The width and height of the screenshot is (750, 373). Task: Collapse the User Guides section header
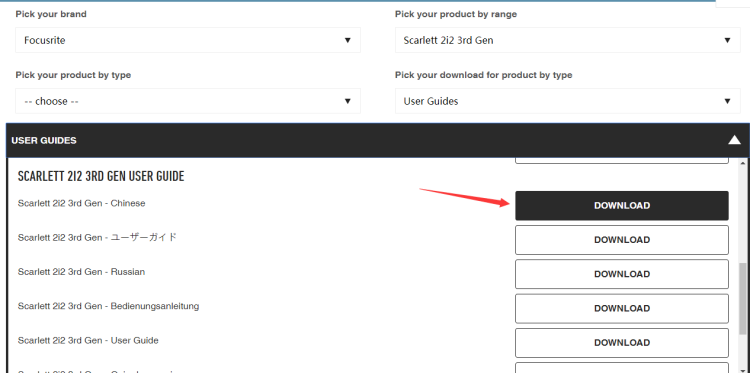[x=377, y=141]
